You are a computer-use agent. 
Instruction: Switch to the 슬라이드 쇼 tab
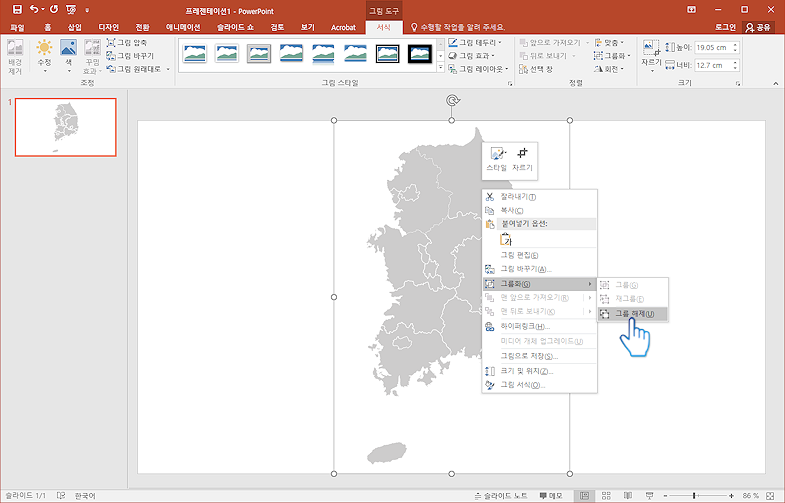[x=235, y=28]
